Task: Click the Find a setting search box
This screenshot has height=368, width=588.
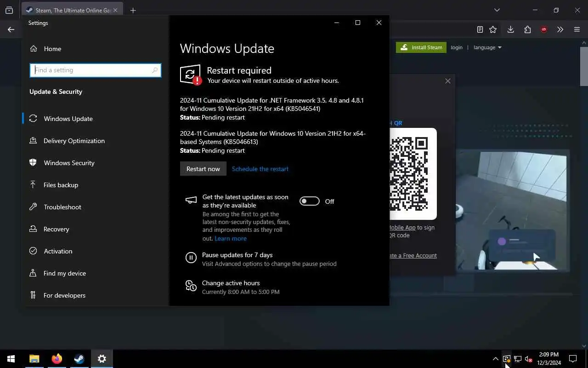Action: coord(96,70)
